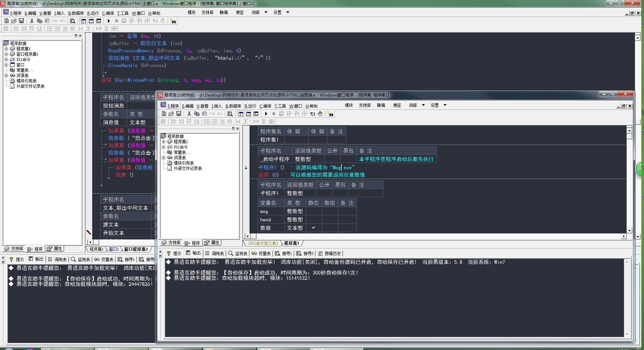
Task: Click the 支持库 button in main window bar
Action: click(x=207, y=12)
